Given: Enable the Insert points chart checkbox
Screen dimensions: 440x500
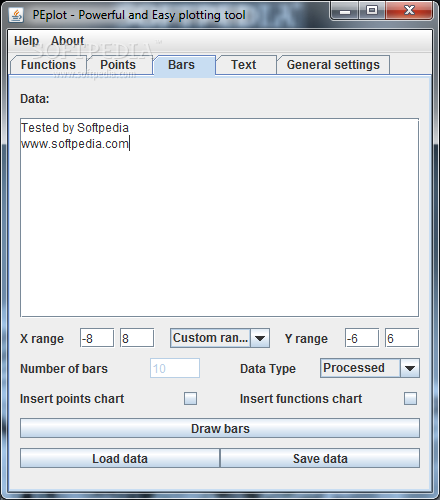Looking at the screenshot, I should pyautogui.click(x=190, y=398).
